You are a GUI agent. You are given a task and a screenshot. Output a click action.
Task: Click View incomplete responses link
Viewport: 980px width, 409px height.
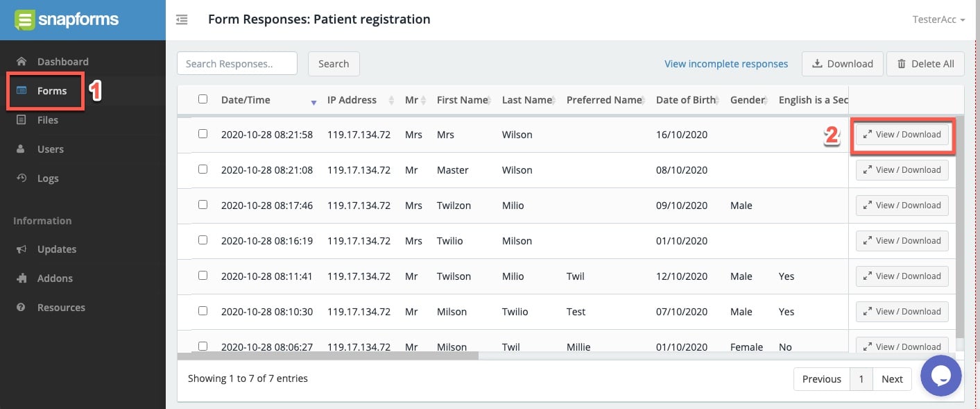(726, 64)
